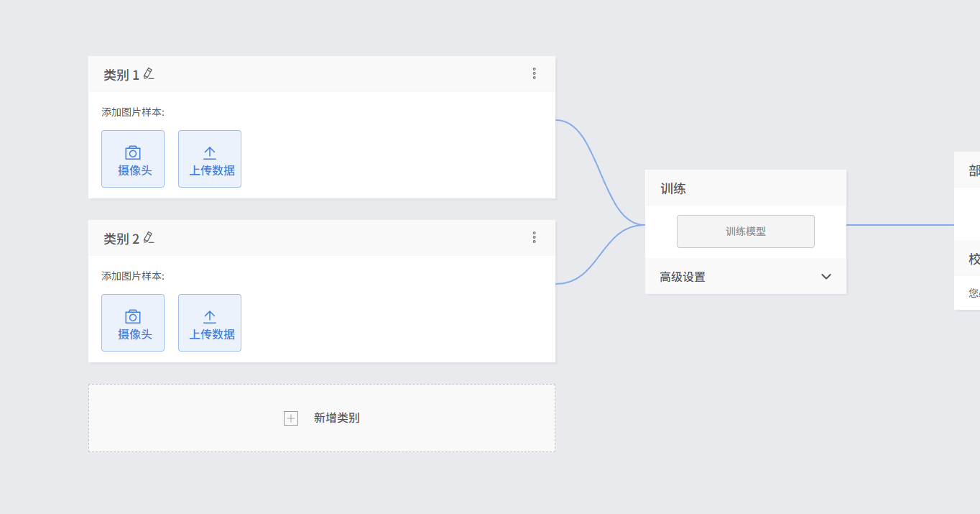This screenshot has height=514, width=980.
Task: Select the 类别 1 title text
Action: tap(121, 75)
